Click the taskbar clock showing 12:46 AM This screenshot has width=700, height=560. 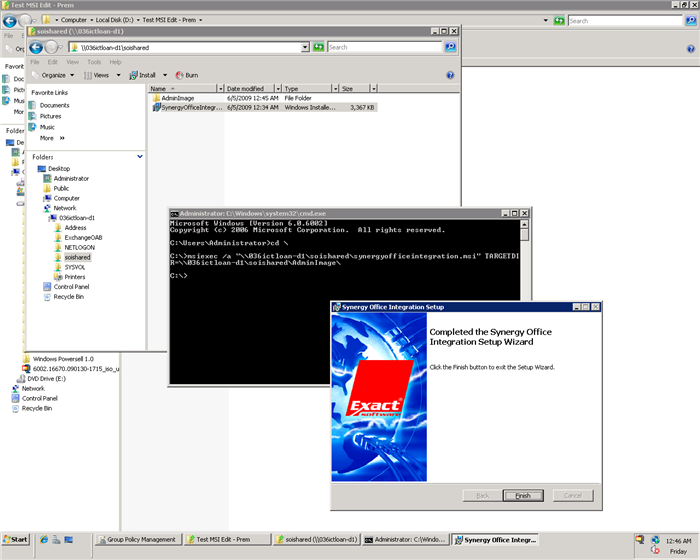click(x=678, y=541)
